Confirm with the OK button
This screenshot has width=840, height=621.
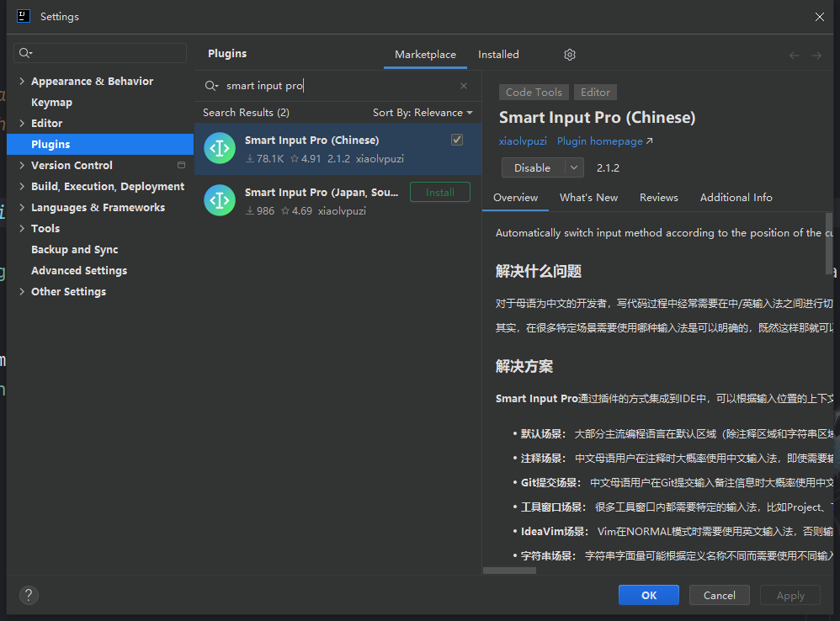pos(649,595)
